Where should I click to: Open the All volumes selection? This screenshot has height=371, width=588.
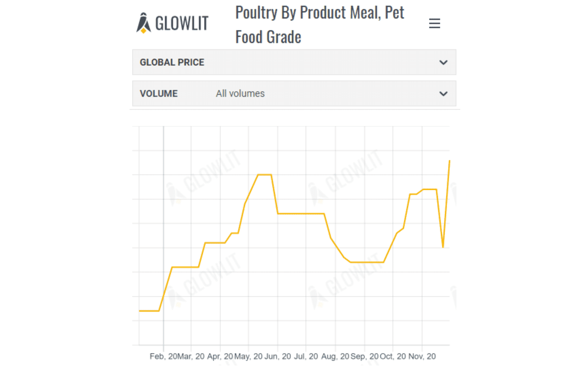240,94
